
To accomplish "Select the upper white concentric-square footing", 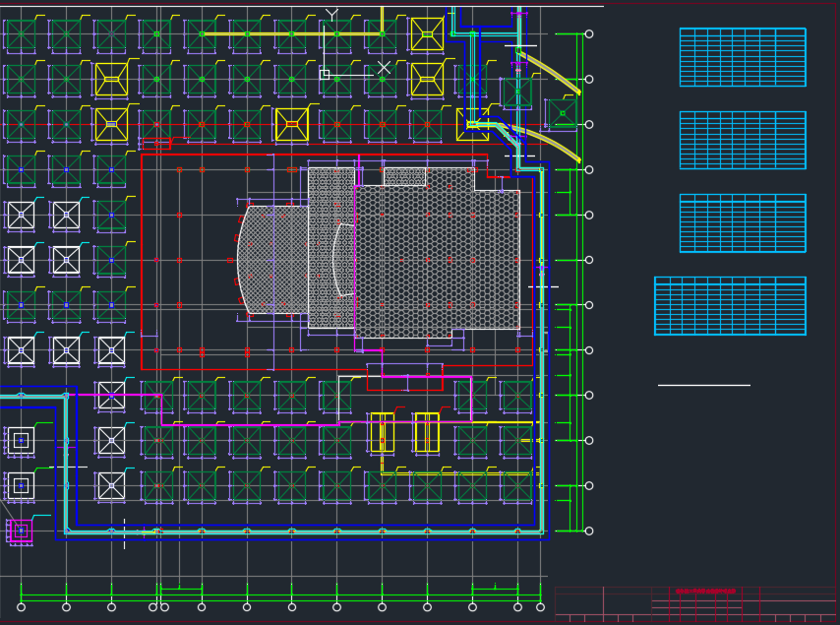I will (21, 441).
